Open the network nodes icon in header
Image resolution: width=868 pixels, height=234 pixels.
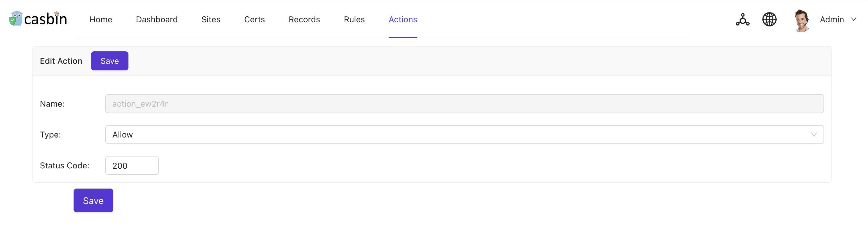point(742,20)
